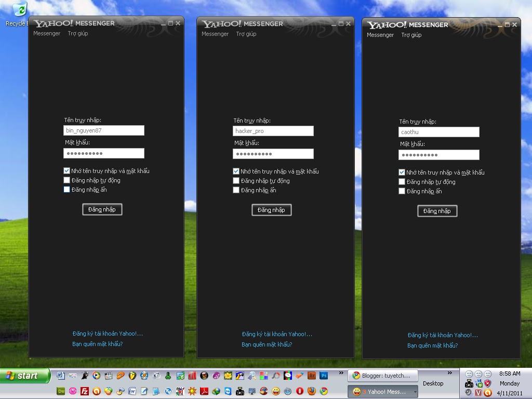Expand the Desktop toolbar chevron
This screenshot has width=532, height=399.
tap(449, 373)
